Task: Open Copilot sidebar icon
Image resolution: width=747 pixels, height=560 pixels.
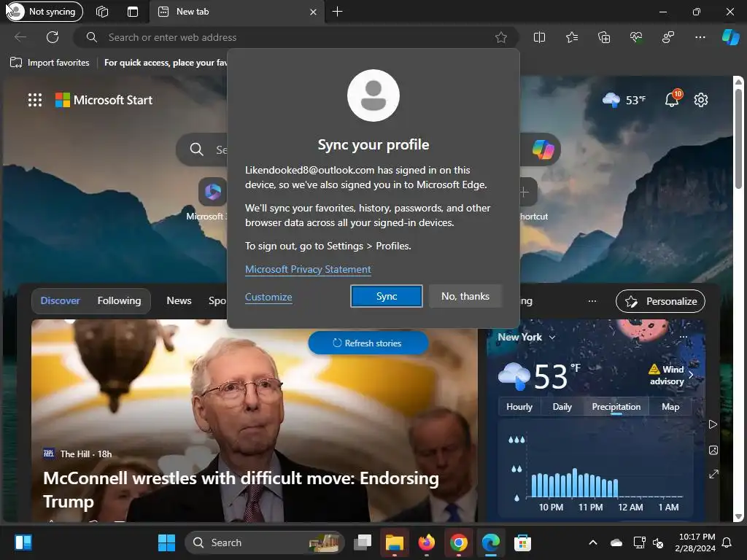Action: click(730, 37)
